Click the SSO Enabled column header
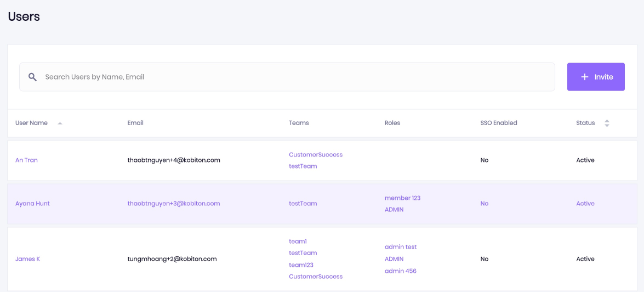Viewport: 644px width, 292px height. [499, 122]
